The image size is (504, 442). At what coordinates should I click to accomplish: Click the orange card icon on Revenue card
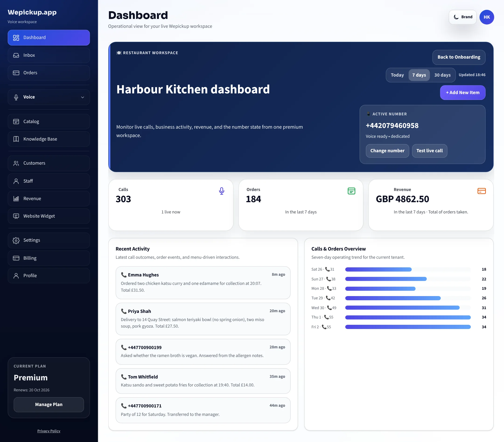coord(482,191)
